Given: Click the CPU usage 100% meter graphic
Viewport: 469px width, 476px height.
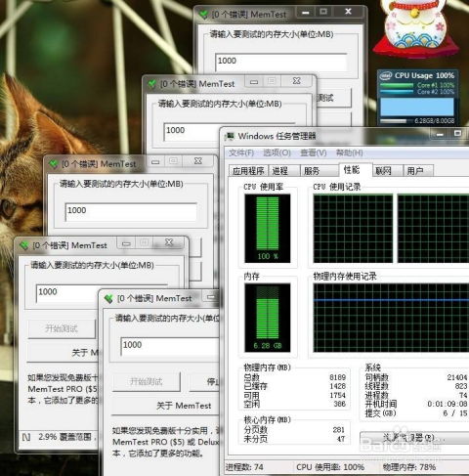Looking at the screenshot, I should 268,228.
